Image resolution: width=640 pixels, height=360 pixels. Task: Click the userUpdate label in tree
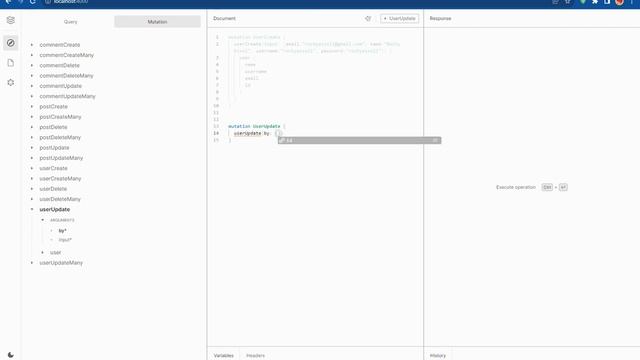point(55,209)
